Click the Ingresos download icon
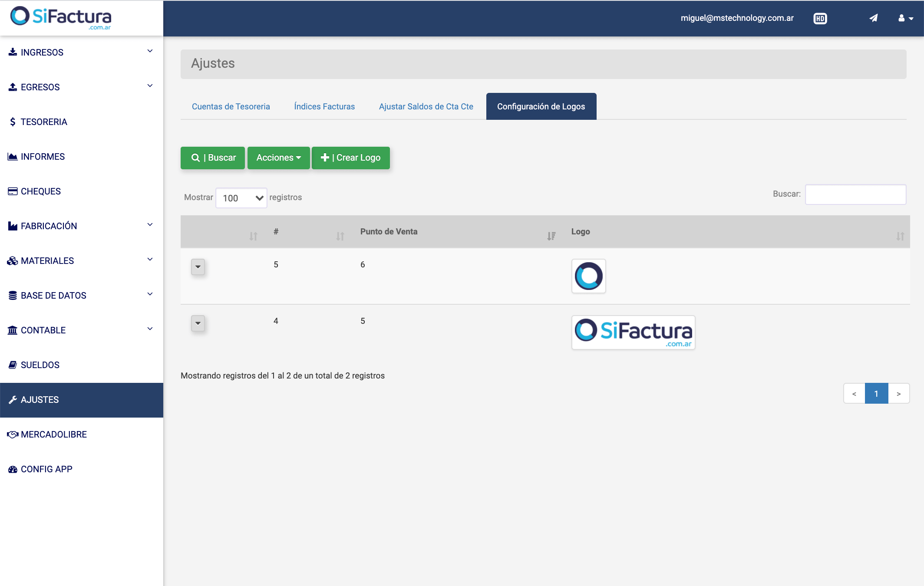The image size is (924, 586). point(13,52)
